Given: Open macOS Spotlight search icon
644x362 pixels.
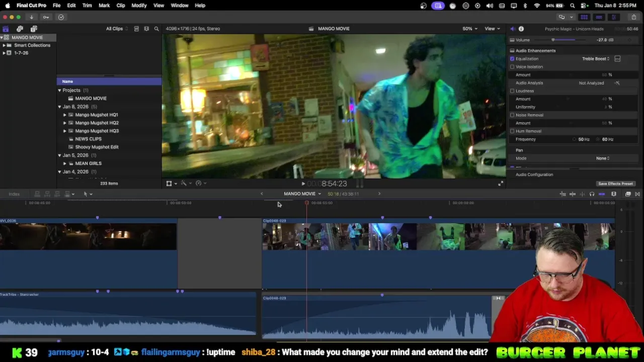Looking at the screenshot, I should [x=573, y=6].
